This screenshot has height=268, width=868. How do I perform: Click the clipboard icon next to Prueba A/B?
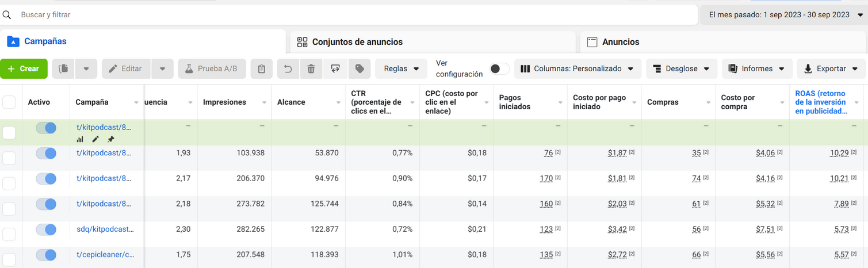tap(261, 68)
